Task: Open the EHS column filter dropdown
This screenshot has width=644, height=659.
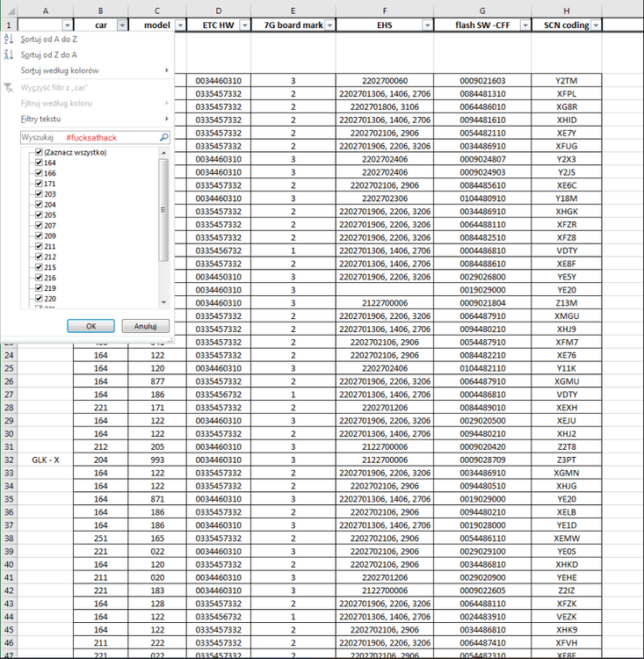Action: click(428, 25)
